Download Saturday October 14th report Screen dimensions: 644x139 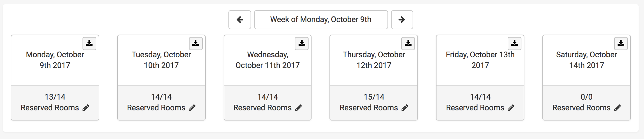621,43
